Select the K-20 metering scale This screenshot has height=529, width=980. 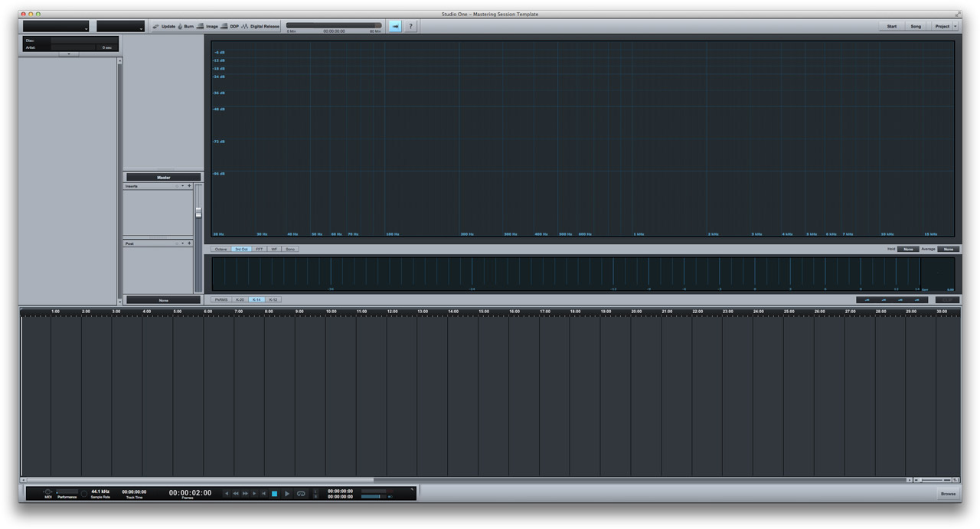[240, 299]
